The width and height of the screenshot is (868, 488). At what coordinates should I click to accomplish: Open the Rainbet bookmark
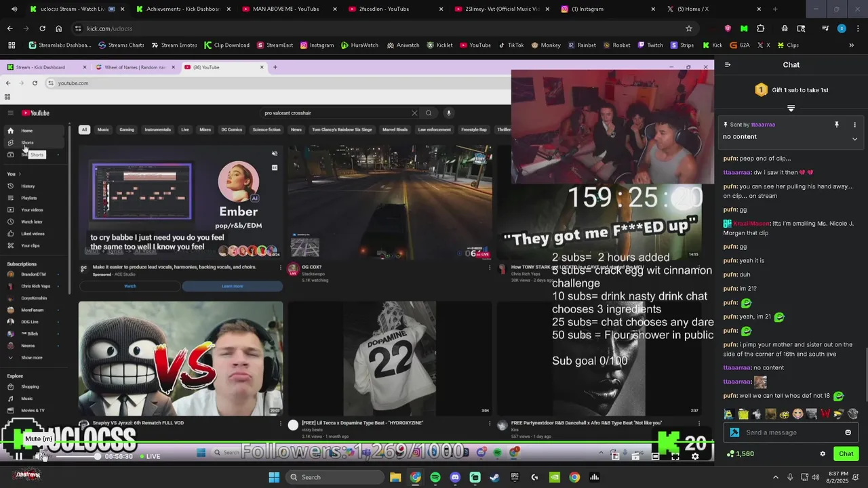pos(582,45)
